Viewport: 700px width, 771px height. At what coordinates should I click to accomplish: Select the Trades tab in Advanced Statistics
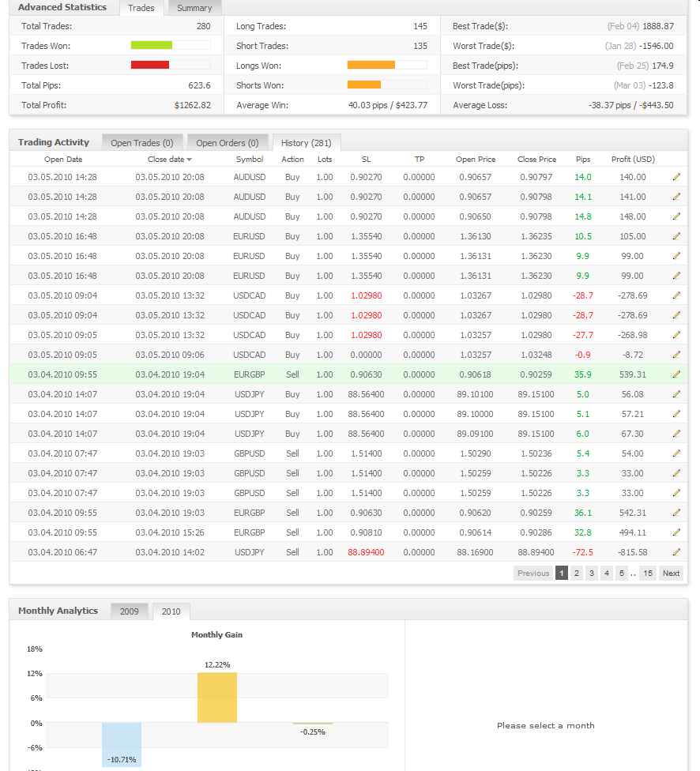(141, 7)
